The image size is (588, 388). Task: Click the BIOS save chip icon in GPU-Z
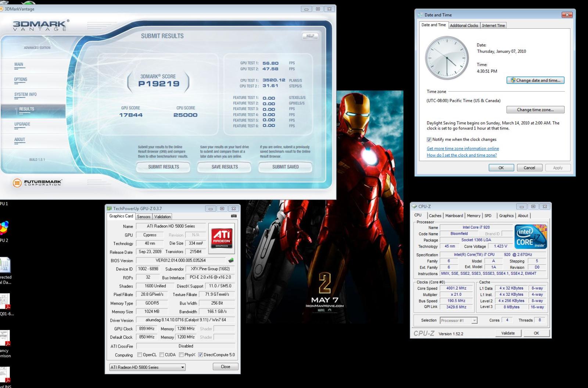click(231, 260)
